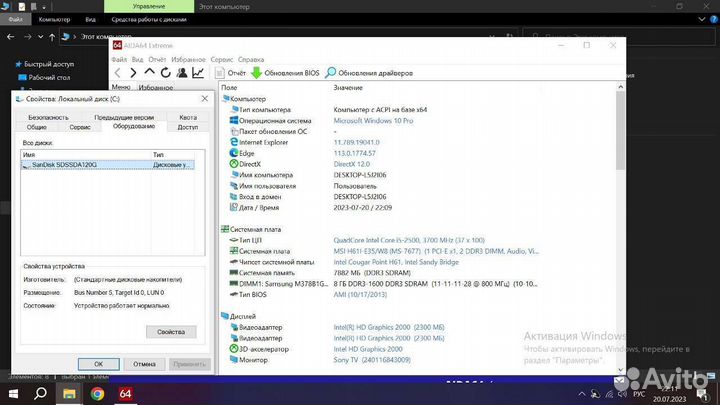This screenshot has width=720, height=405.
Task: Click the Операционная система Windows icon
Action: coord(234,120)
